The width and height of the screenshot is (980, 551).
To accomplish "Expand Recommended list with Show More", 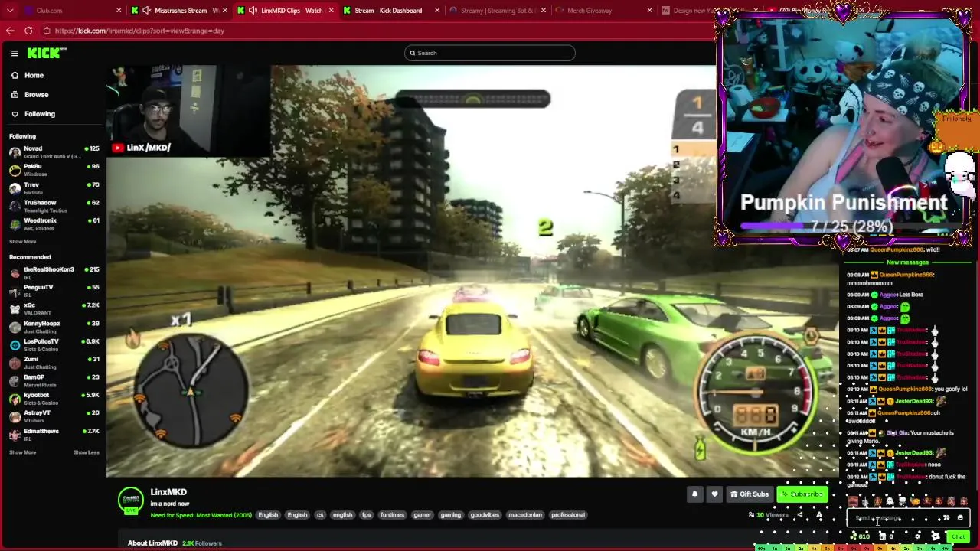I will pyautogui.click(x=22, y=452).
